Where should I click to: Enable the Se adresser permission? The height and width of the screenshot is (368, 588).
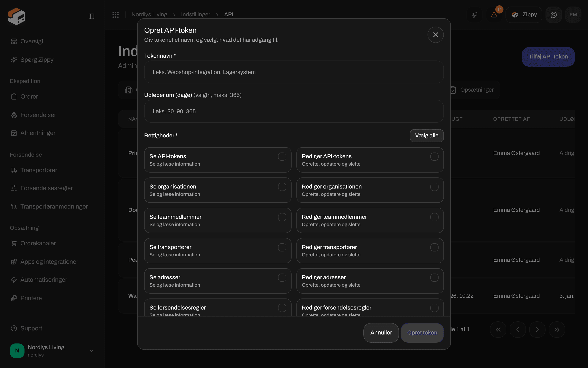[x=282, y=278]
